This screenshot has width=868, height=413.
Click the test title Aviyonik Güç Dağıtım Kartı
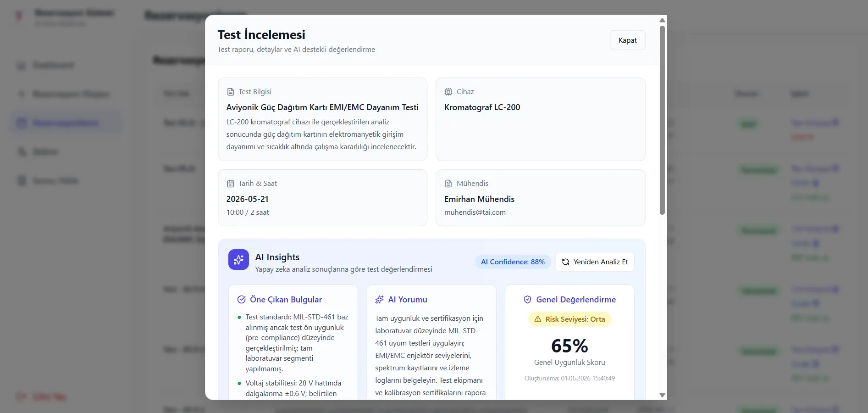(322, 107)
